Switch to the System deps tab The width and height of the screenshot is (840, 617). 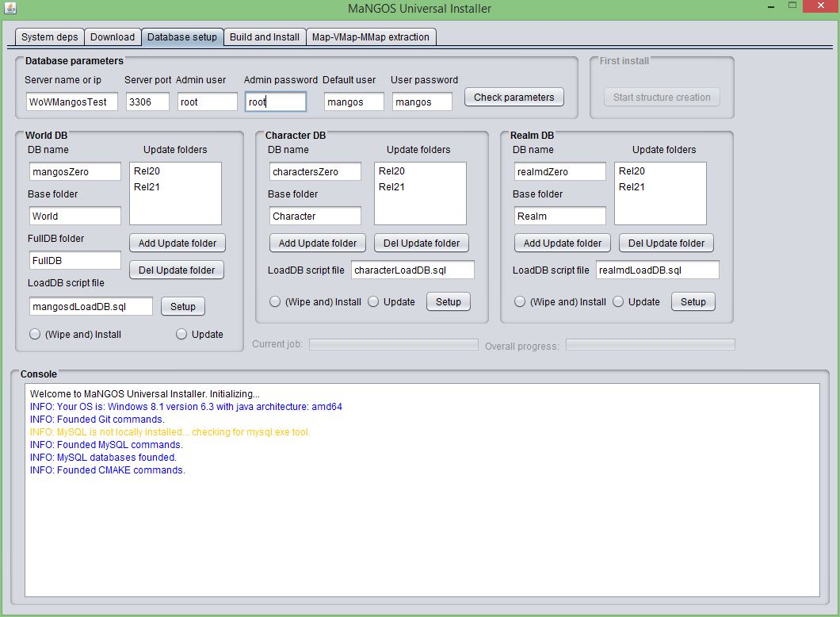pos(50,37)
